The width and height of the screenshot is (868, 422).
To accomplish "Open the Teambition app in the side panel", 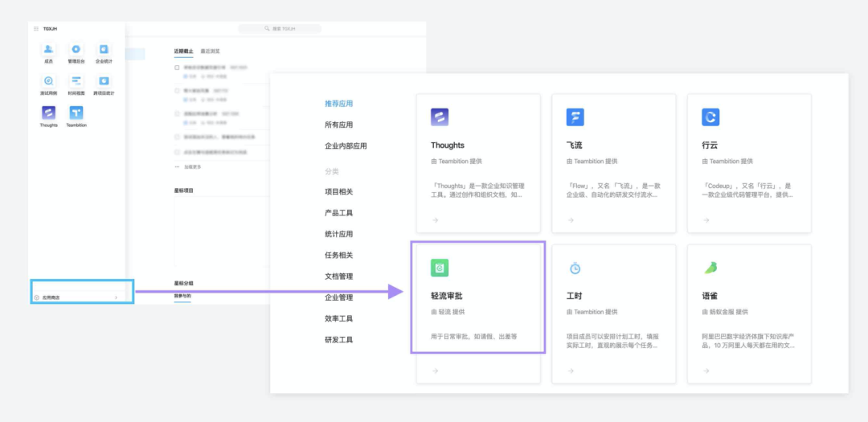I will pyautogui.click(x=76, y=113).
